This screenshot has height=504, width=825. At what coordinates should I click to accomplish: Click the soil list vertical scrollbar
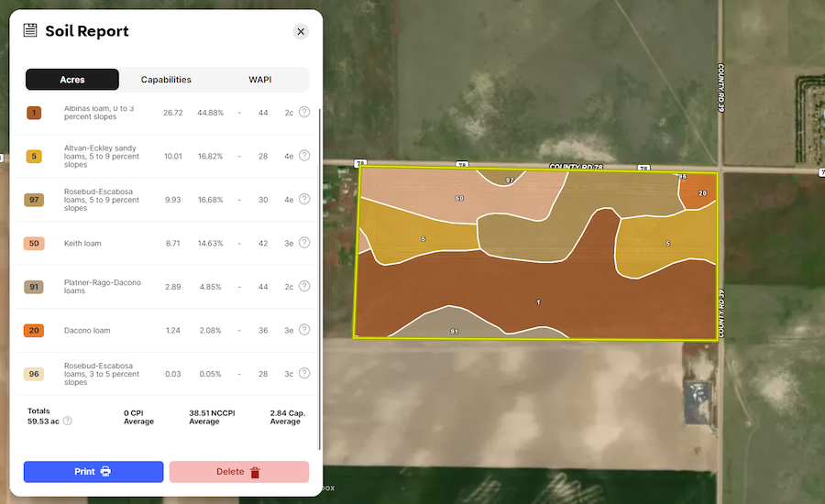pyautogui.click(x=319, y=275)
